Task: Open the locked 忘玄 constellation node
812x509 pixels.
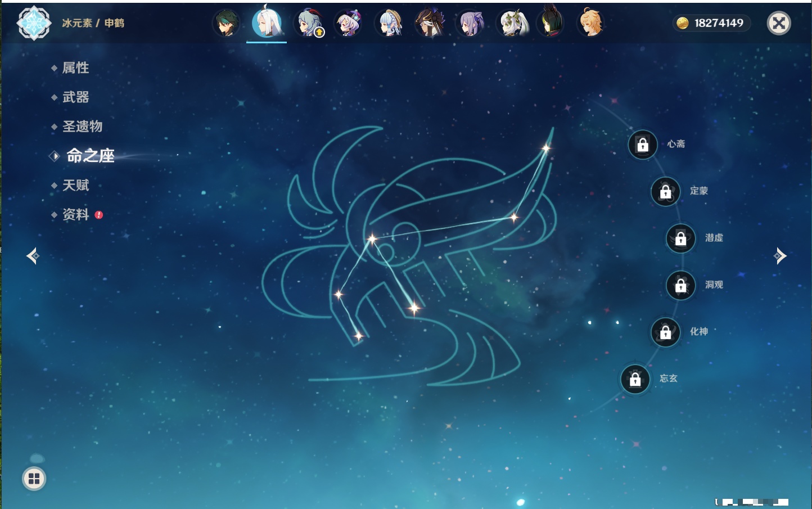Action: pyautogui.click(x=635, y=380)
